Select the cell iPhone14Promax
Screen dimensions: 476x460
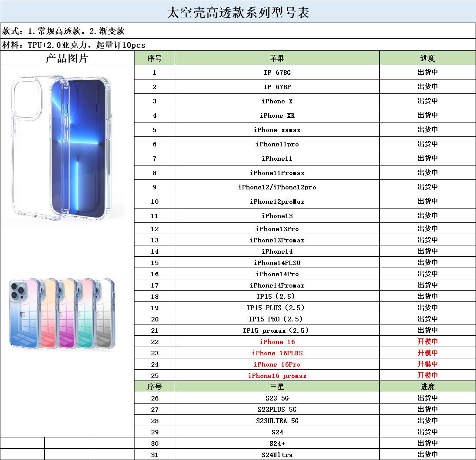pyautogui.click(x=277, y=285)
